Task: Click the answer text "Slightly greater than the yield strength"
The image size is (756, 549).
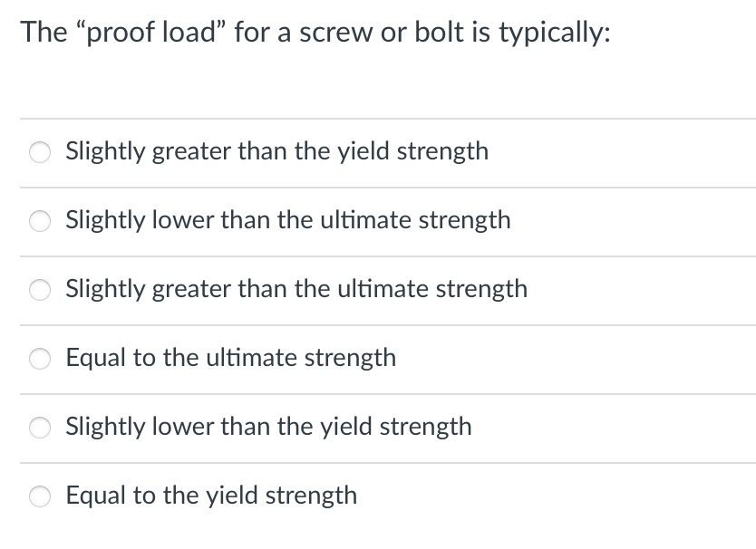Action: point(277,152)
